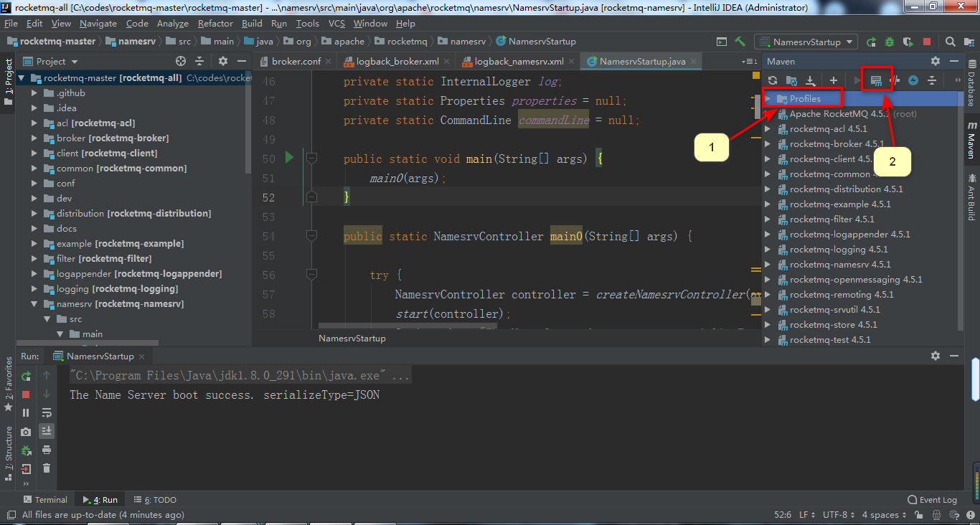This screenshot has width=980, height=525.
Task: Hide the Maven tool window
Action: click(955, 62)
